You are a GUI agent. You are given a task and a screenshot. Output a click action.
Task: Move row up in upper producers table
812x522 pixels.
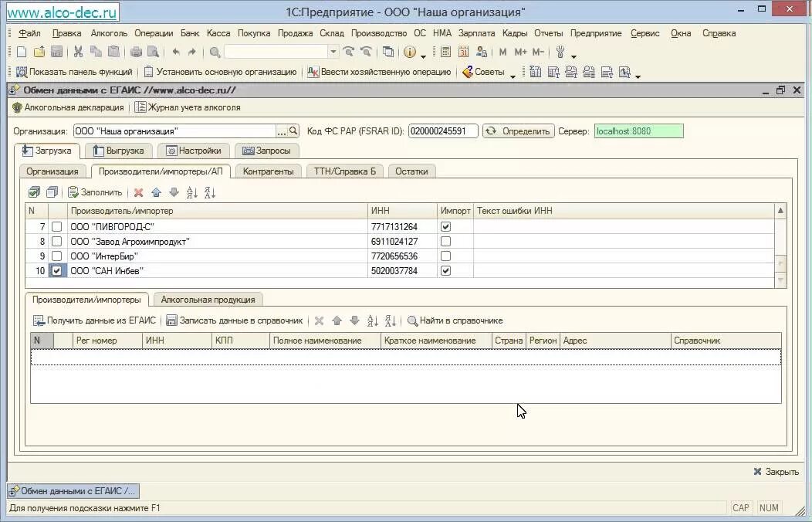point(157,192)
